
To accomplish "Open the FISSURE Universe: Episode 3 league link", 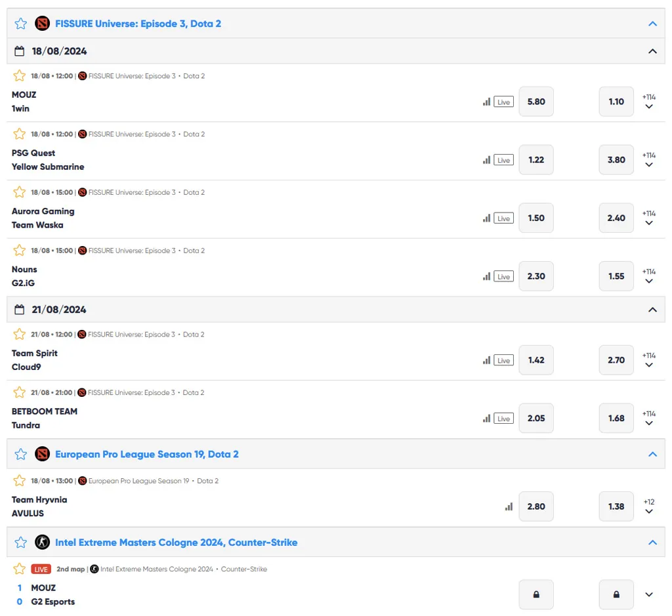I will pyautogui.click(x=138, y=24).
